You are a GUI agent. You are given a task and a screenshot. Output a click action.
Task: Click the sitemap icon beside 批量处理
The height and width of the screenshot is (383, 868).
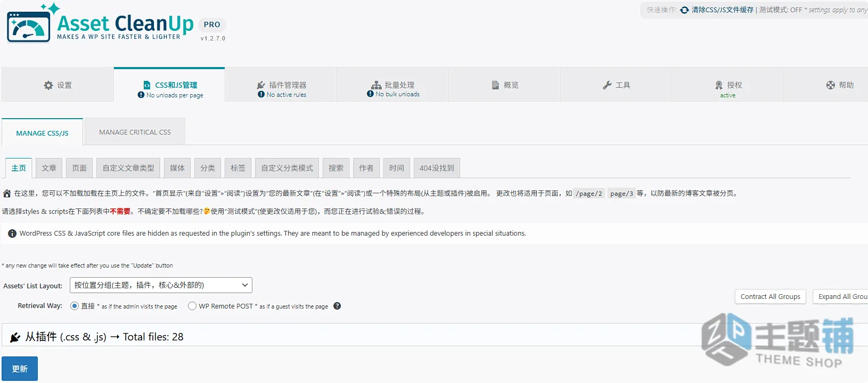[x=376, y=85]
